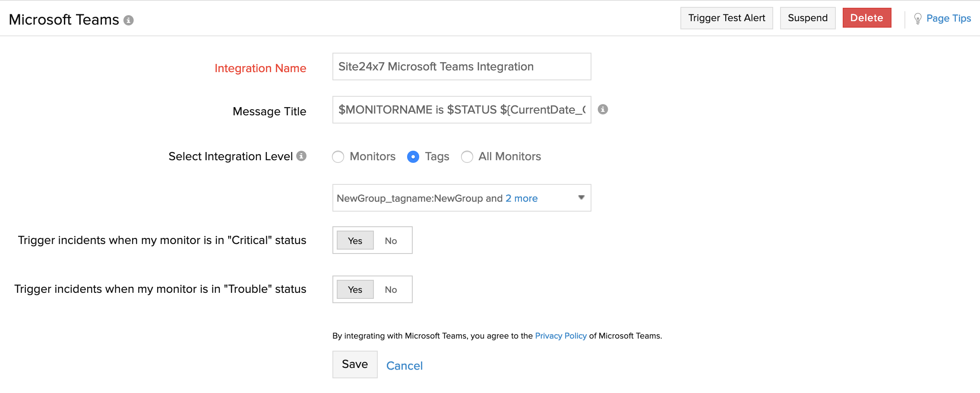
Task: Expand the tags dropdown arrow
Action: point(581,198)
